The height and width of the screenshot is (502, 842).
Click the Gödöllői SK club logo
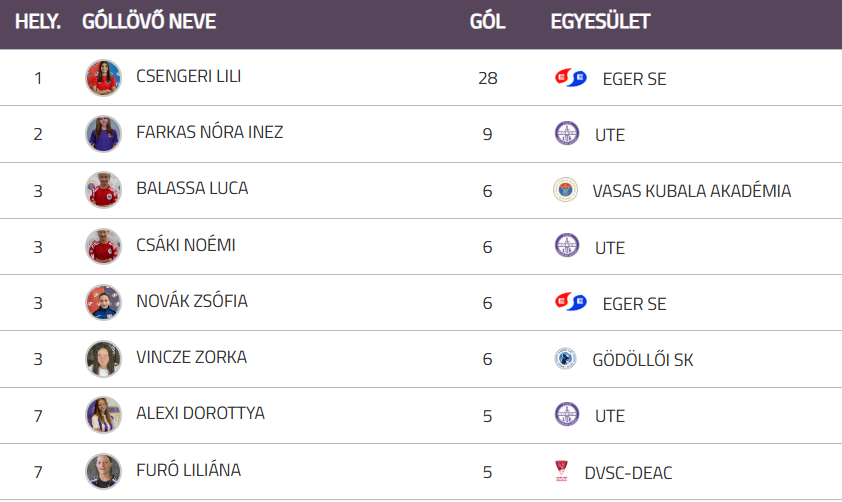click(565, 359)
